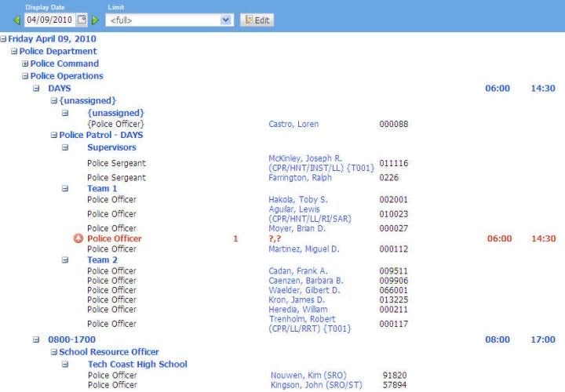The height and width of the screenshot is (392, 565).
Task: Click the Display Date input field
Action: tap(49, 20)
